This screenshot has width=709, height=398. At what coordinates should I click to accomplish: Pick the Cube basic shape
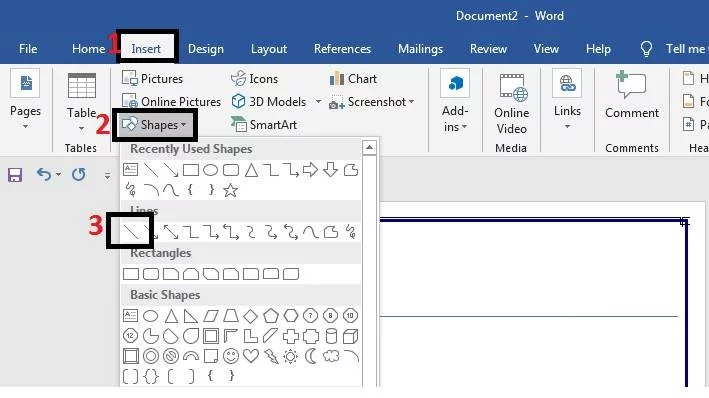pos(350,336)
